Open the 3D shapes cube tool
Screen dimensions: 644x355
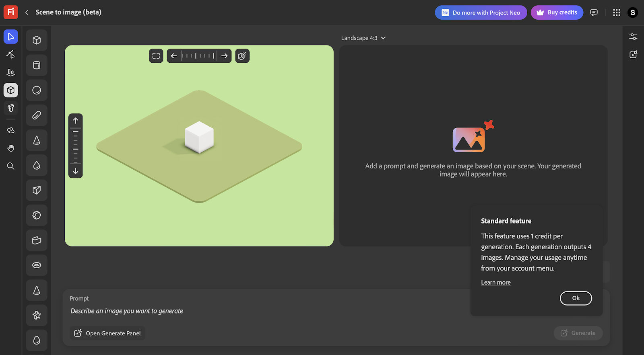(x=11, y=90)
